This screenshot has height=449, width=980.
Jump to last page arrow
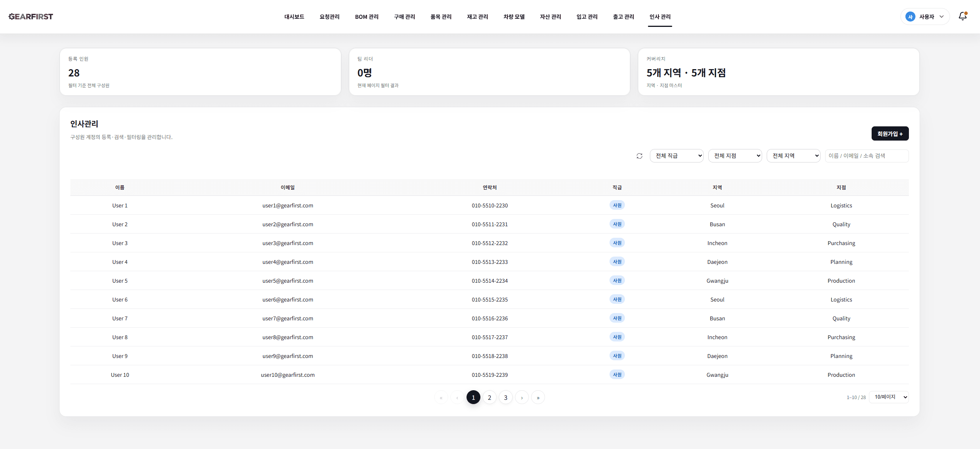click(x=538, y=398)
